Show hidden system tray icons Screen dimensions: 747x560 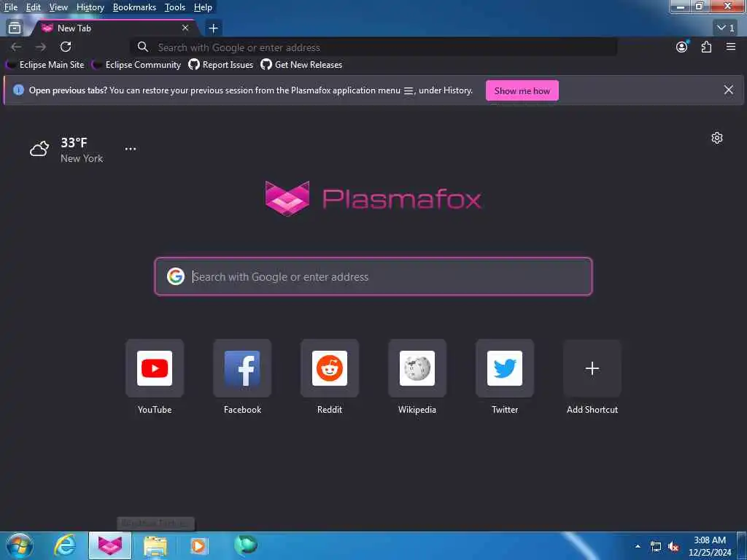point(638,546)
